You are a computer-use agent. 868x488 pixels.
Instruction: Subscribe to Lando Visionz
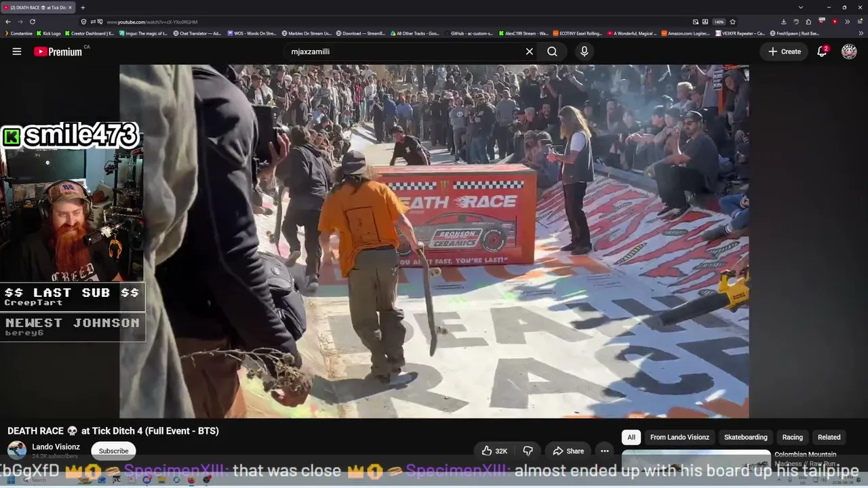tap(113, 451)
